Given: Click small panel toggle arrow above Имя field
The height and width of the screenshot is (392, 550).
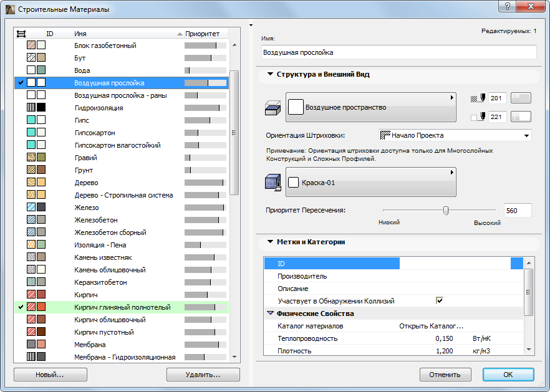Looking at the screenshot, I should (x=251, y=26).
